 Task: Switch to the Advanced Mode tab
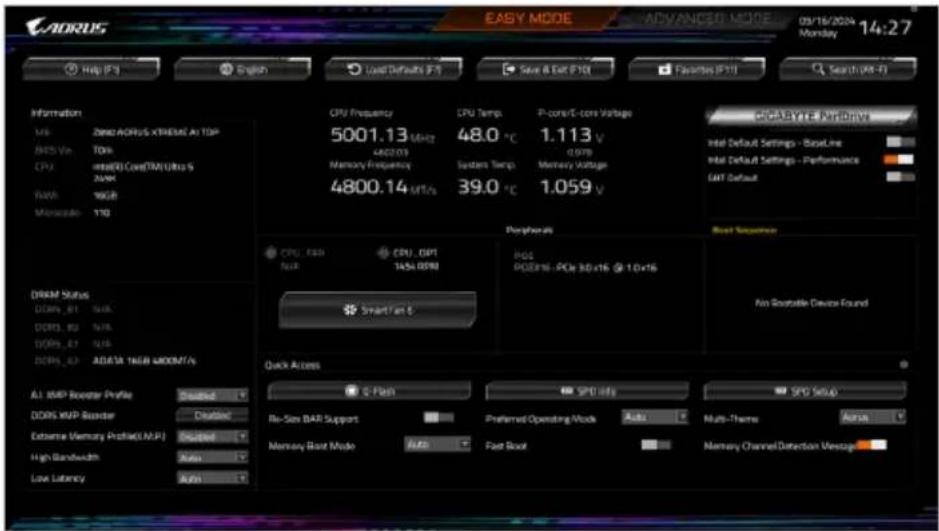coord(707,19)
